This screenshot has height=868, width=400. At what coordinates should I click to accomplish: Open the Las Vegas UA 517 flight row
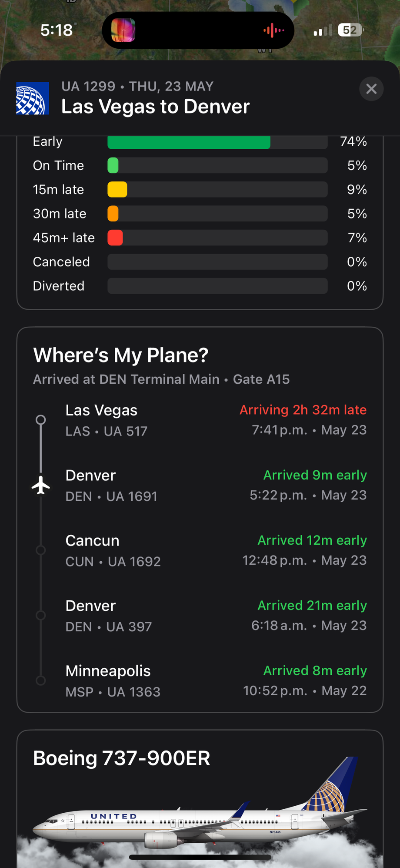click(200, 420)
